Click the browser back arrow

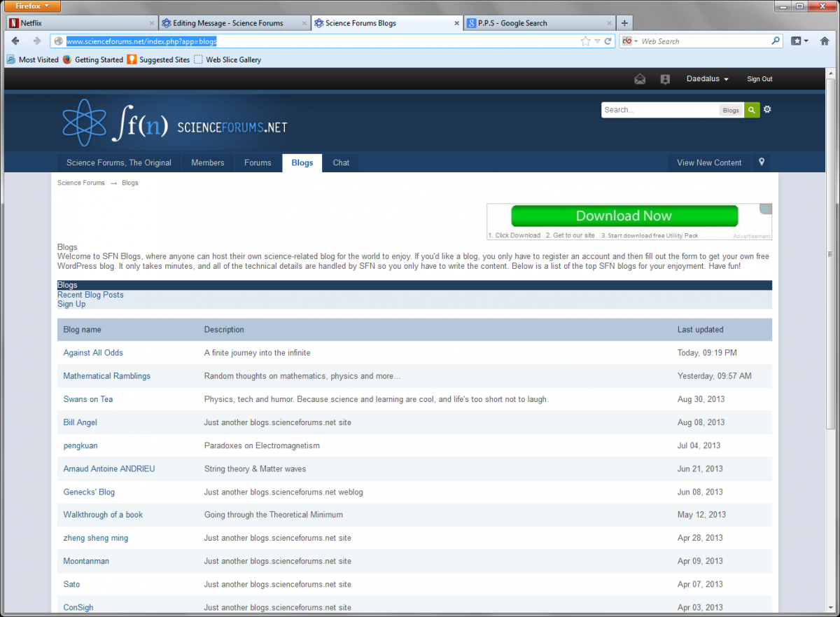click(x=15, y=41)
